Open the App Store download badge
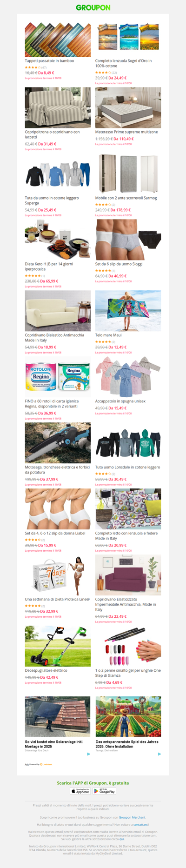 [80, 791]
